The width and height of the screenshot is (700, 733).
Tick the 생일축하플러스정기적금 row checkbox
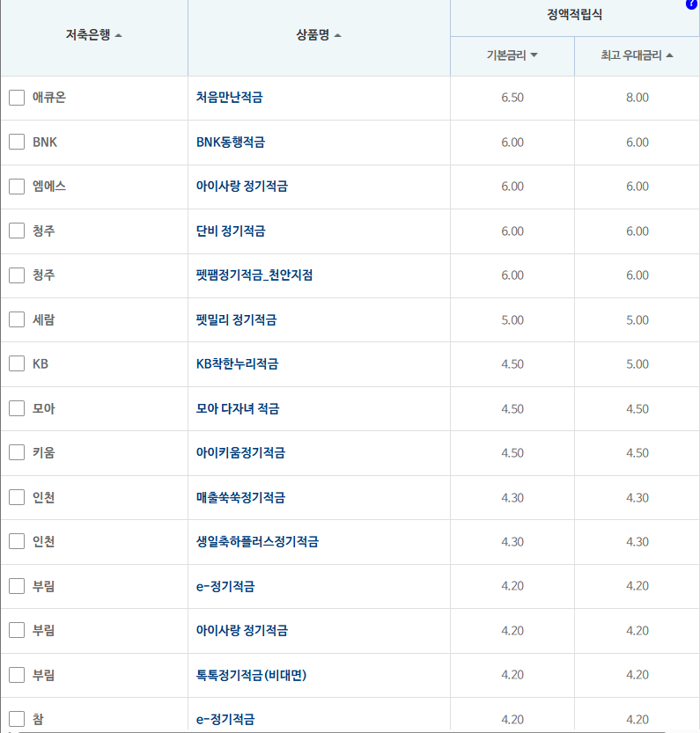coord(17,541)
